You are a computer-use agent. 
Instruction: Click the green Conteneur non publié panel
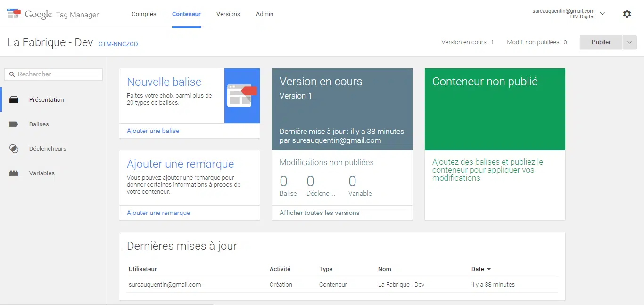tap(495, 109)
